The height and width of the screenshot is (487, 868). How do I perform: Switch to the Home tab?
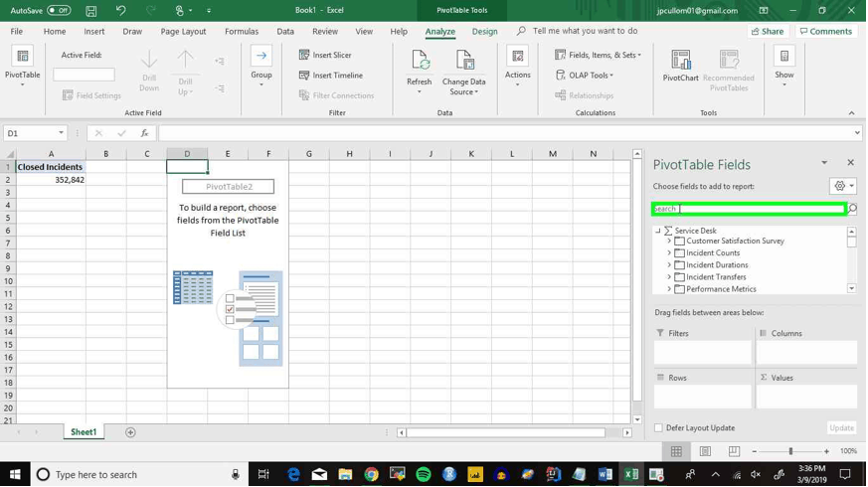tap(55, 32)
